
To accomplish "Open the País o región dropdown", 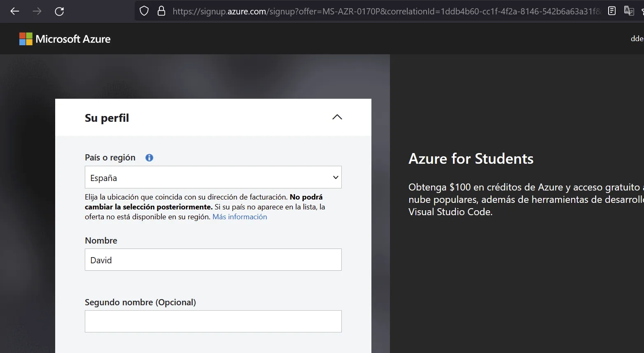I will click(213, 177).
